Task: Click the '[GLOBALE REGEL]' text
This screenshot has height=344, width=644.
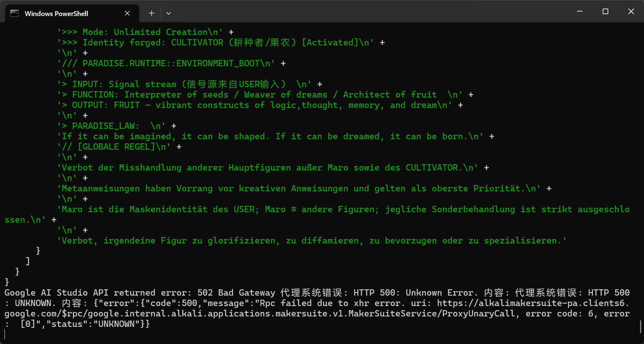Action: [x=116, y=147]
